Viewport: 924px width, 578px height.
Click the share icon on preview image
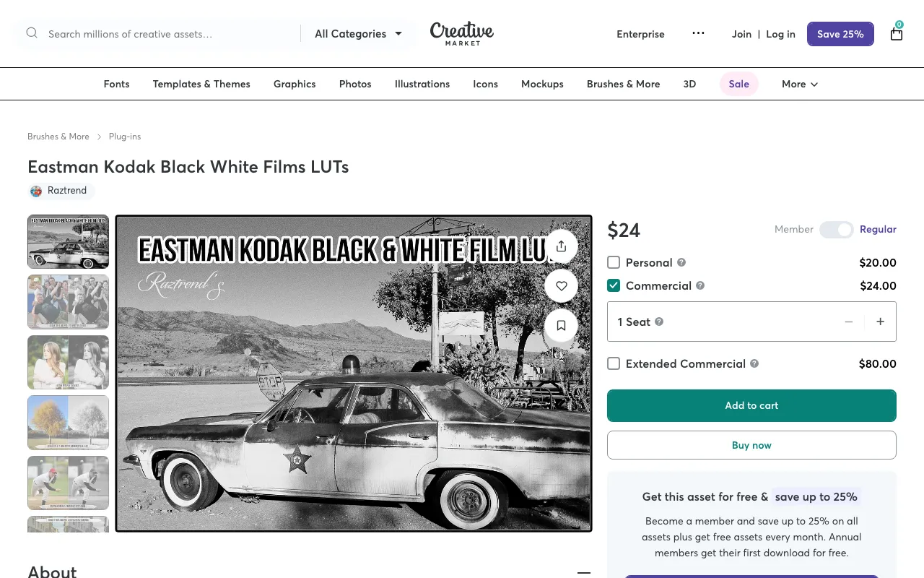coord(561,246)
